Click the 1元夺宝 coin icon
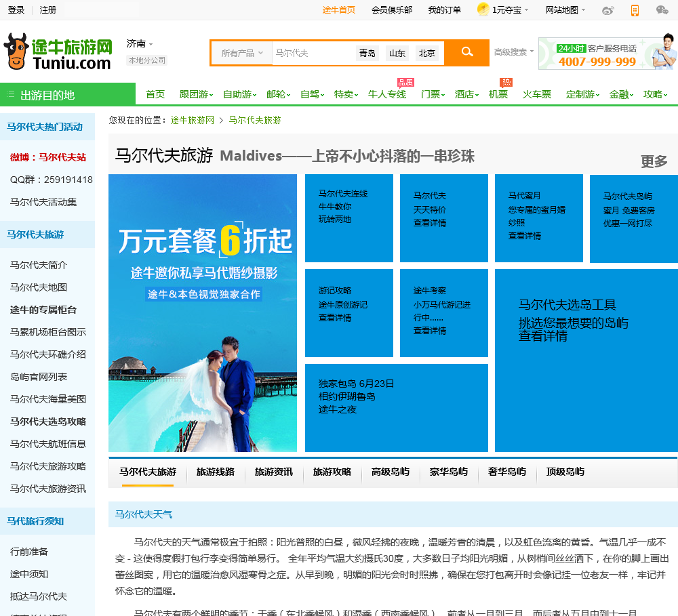 (483, 9)
